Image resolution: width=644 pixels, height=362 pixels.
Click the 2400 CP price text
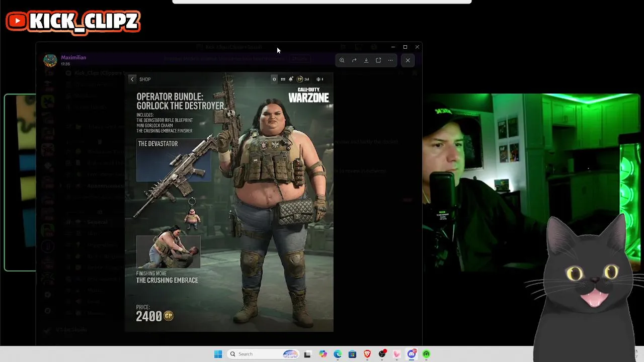tap(154, 316)
